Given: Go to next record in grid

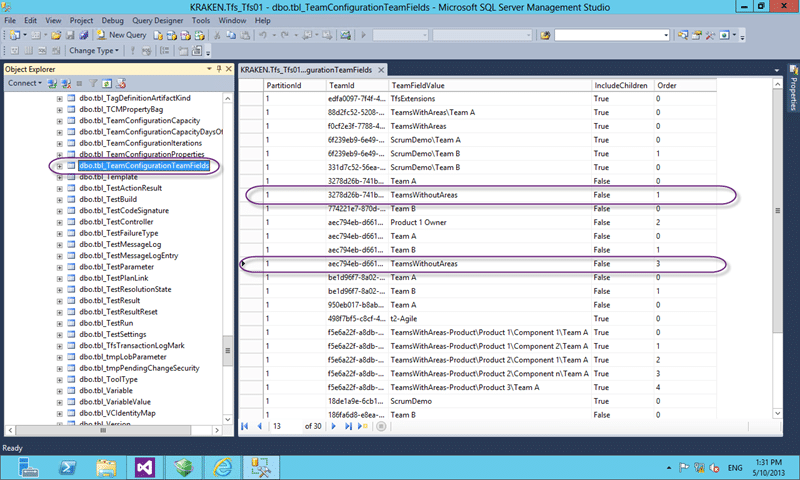Looking at the screenshot, I should [x=334, y=426].
